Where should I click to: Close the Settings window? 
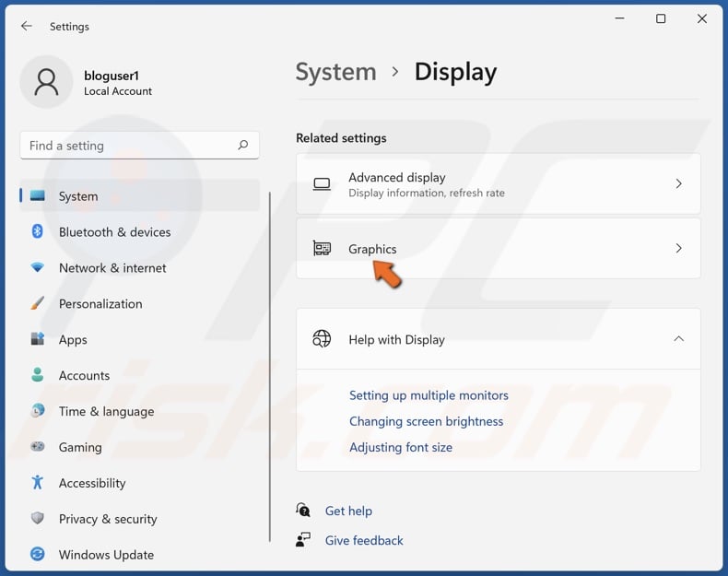[x=702, y=18]
